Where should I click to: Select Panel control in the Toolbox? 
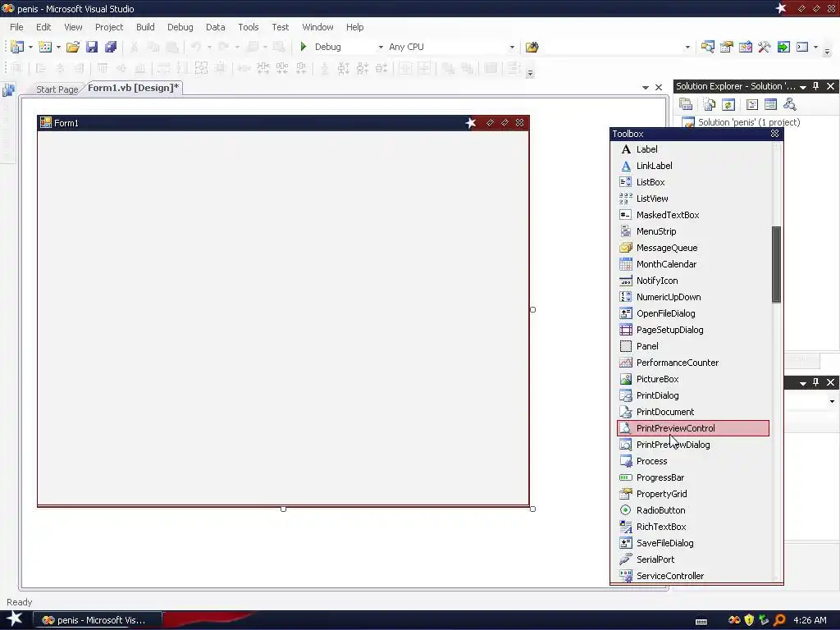(x=693, y=347)
